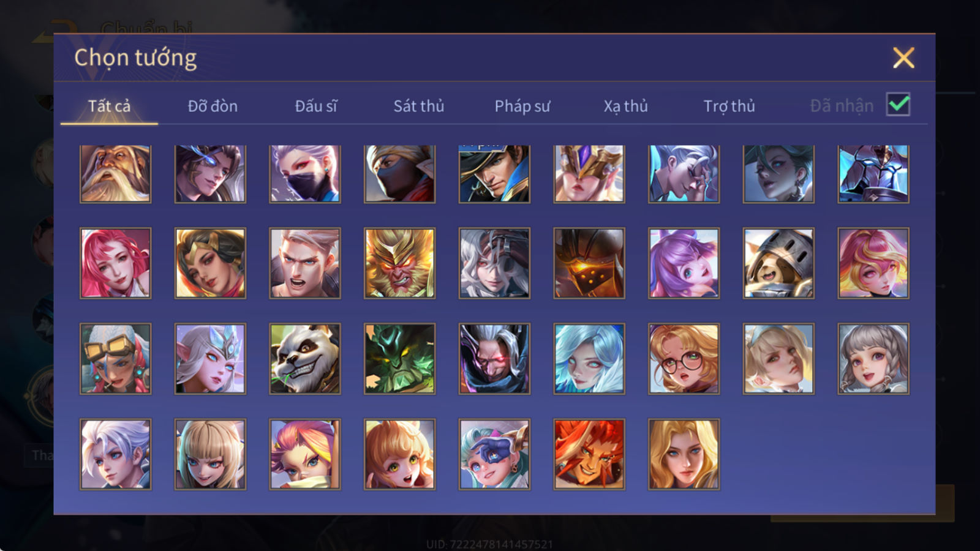Pick the golden Monkey King hero portrait
Viewport: 980px width, 551px height.
(399, 263)
